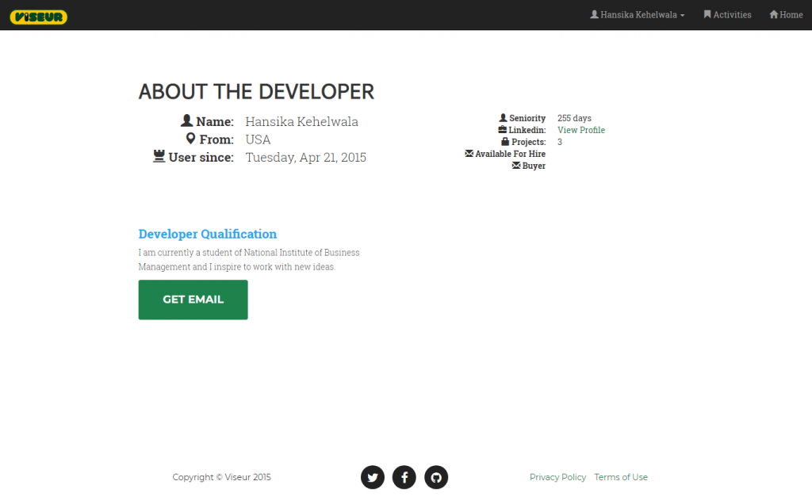Open the Twitter social icon
The image size is (812, 504).
(x=373, y=477)
